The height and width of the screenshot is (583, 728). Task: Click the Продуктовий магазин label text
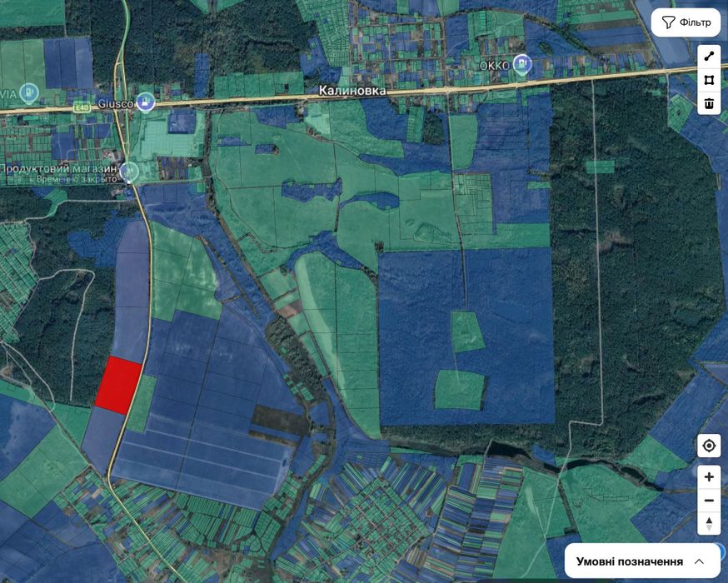tap(59, 168)
